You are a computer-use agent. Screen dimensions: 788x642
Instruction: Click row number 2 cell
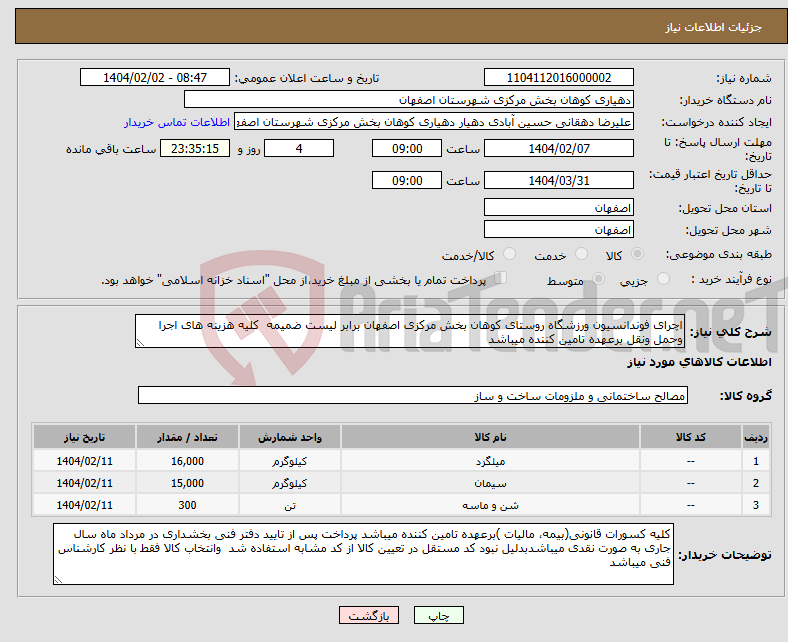[756, 483]
